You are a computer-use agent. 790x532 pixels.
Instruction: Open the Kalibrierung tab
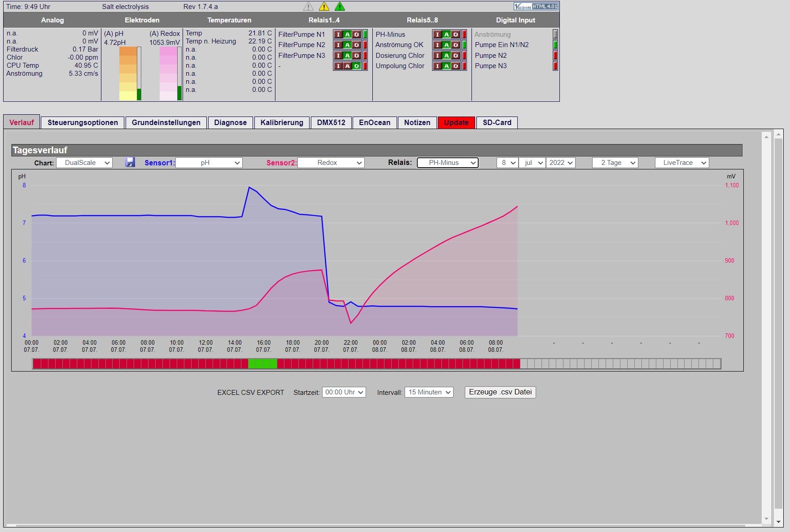(282, 122)
